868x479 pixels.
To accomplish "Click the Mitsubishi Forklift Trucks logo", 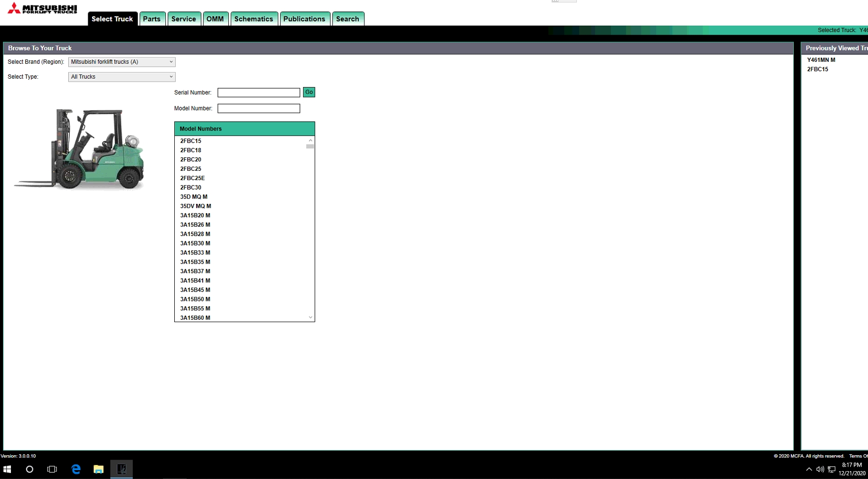I will 42,8.
